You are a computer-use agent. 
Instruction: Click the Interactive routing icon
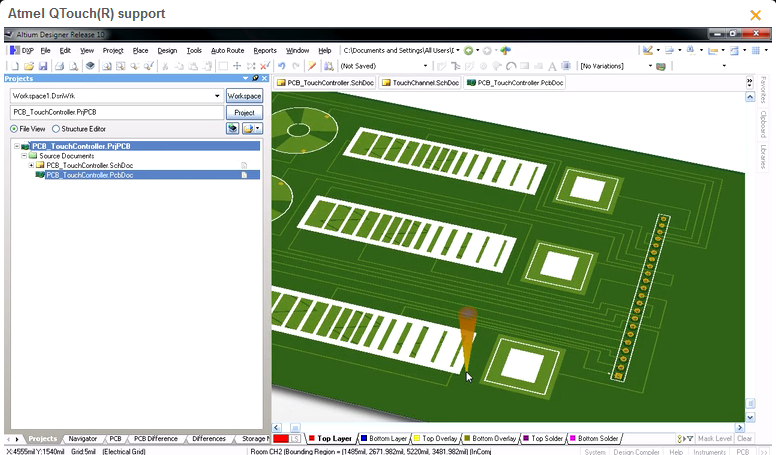[x=441, y=66]
